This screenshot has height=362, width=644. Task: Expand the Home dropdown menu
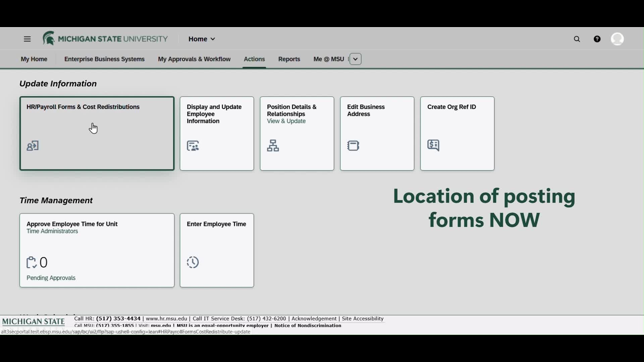pos(202,39)
